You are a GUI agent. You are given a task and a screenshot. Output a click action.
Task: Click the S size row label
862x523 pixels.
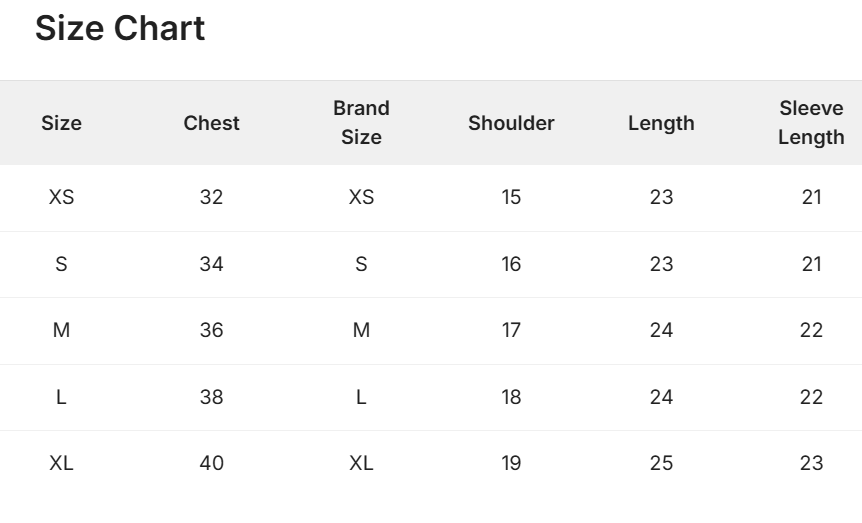pyautogui.click(x=61, y=264)
